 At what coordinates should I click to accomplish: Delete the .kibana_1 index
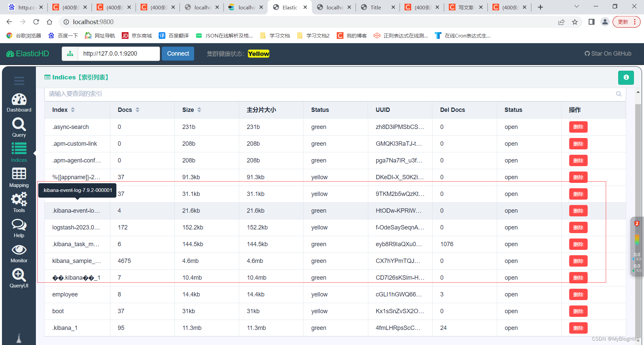tap(578, 328)
